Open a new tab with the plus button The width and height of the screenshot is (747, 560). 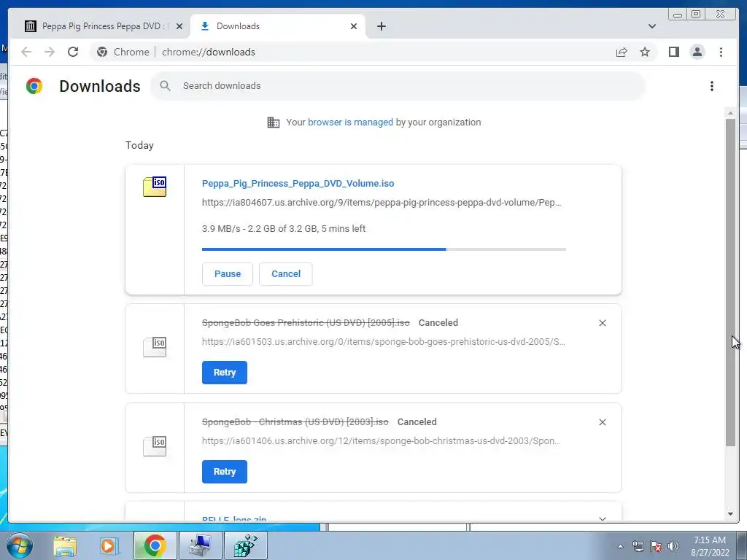[381, 26]
